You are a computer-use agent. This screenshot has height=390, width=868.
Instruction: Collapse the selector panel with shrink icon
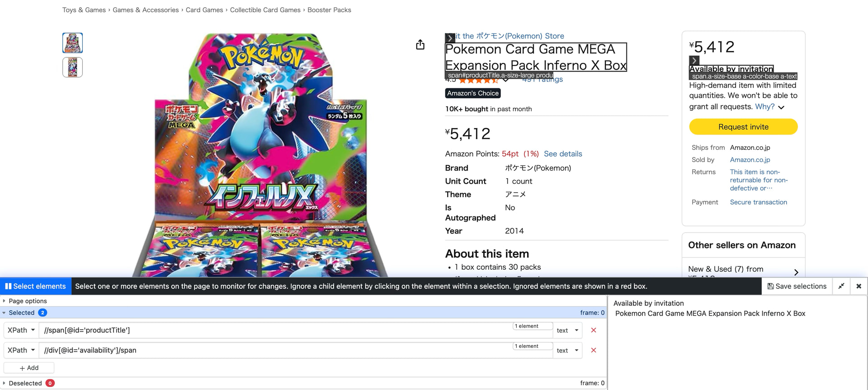(x=841, y=286)
